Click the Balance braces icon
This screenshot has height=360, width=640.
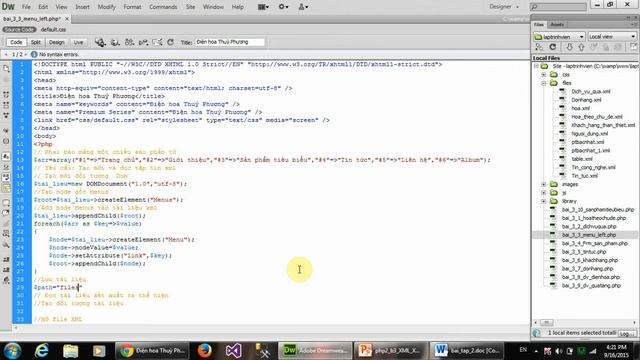6,141
